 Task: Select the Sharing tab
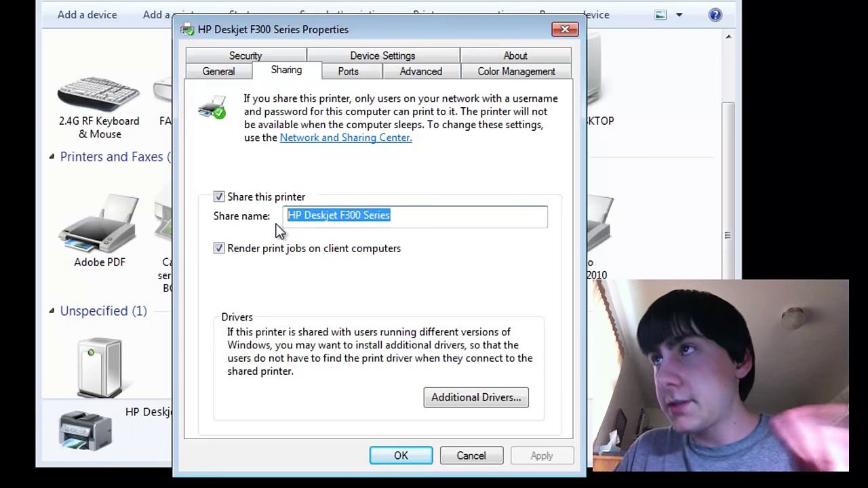click(286, 70)
